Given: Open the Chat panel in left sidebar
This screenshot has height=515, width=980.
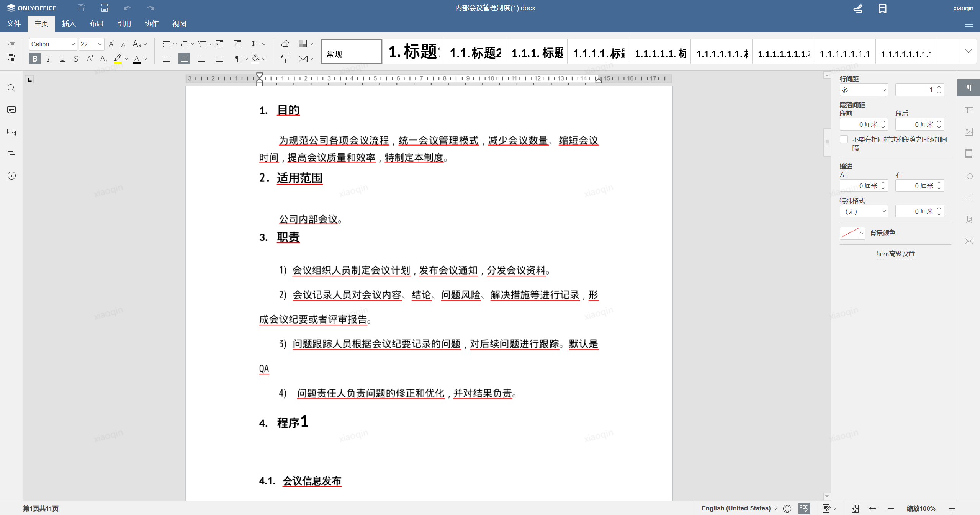Looking at the screenshot, I should (x=11, y=132).
